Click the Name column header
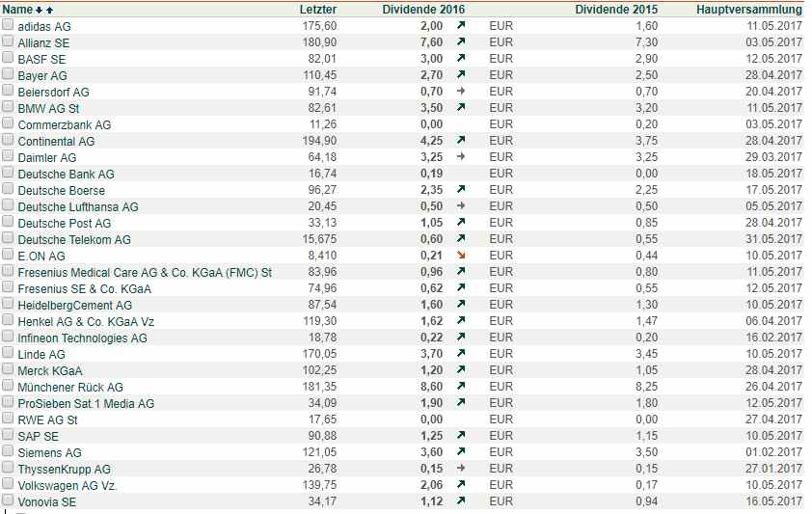 (17, 10)
